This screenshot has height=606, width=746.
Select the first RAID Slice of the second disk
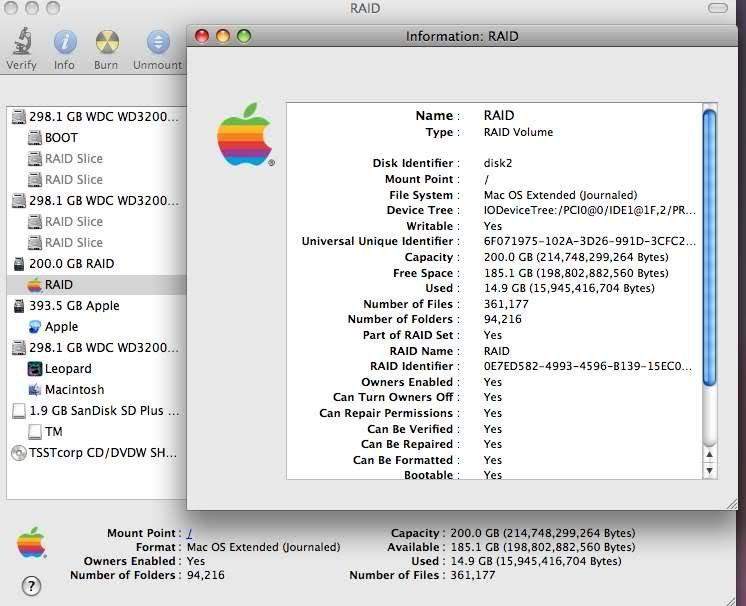click(x=73, y=221)
